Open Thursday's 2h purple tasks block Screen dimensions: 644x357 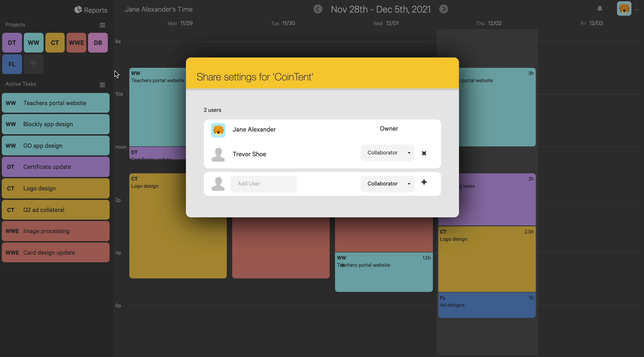tap(497, 199)
